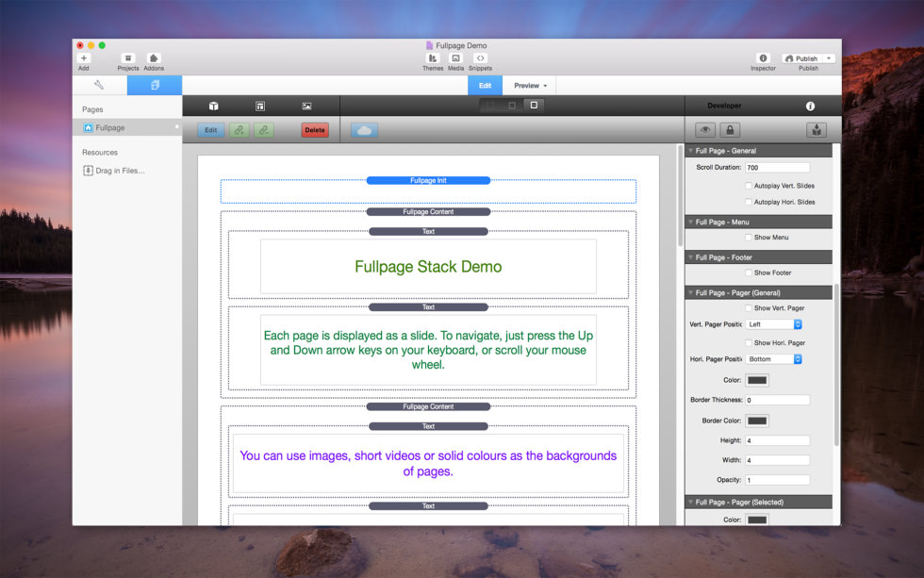Switch to the wrench settings tab
Screen dimensions: 924x578
[x=99, y=86]
